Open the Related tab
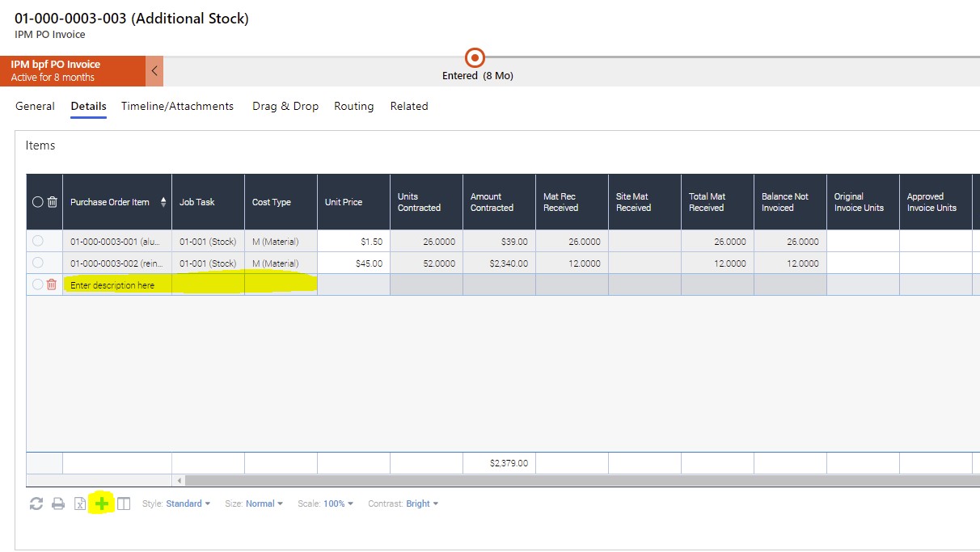This screenshot has height=552, width=980. 409,106
